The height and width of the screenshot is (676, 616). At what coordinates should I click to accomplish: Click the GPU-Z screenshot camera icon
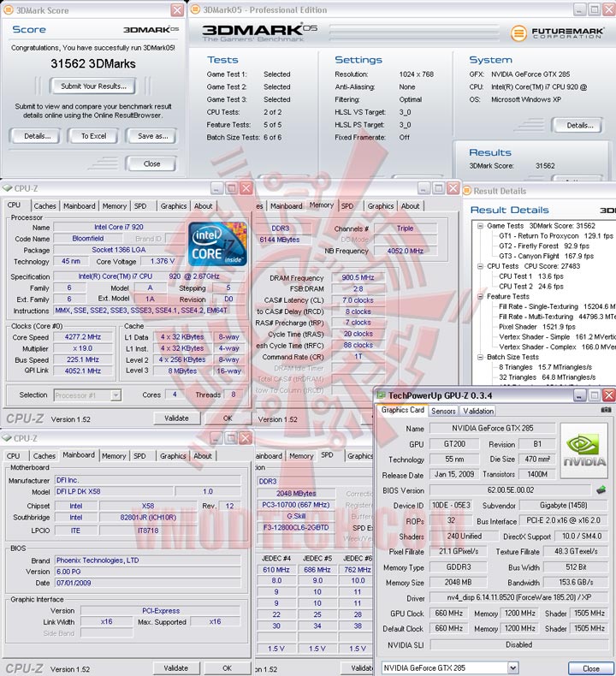pos(606,410)
